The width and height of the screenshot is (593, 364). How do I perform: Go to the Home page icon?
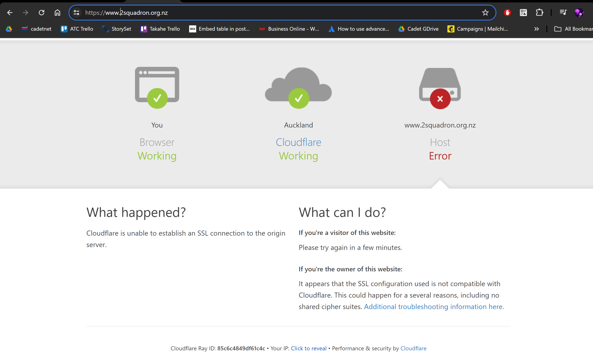(x=57, y=13)
